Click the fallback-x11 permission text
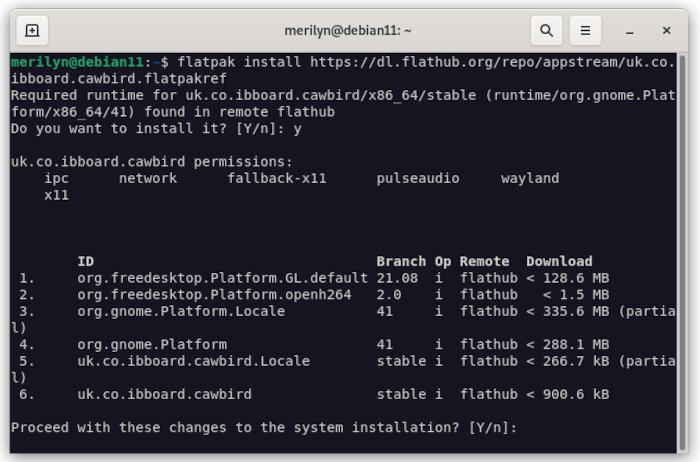The height and width of the screenshot is (462, 700). [x=277, y=179]
